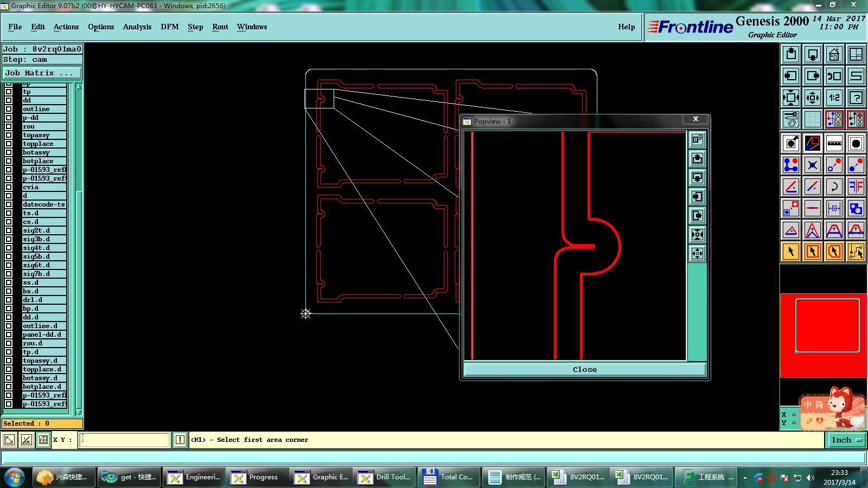Click the wrench and palette options icon
868x488 pixels.
[791, 120]
